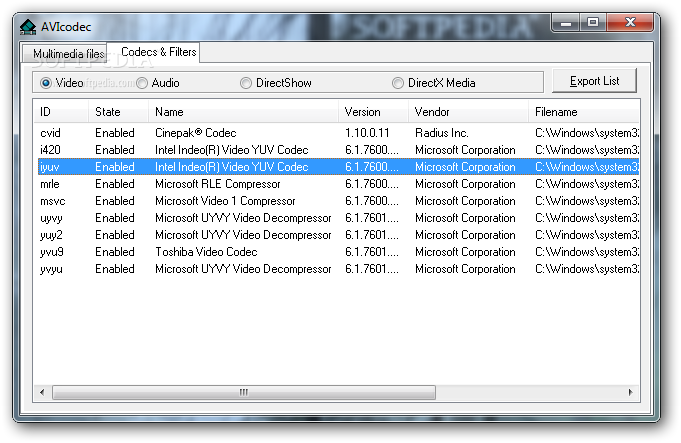Screen dimensions: 681x443
Task: Select the uyvy codec row
Action: (338, 218)
